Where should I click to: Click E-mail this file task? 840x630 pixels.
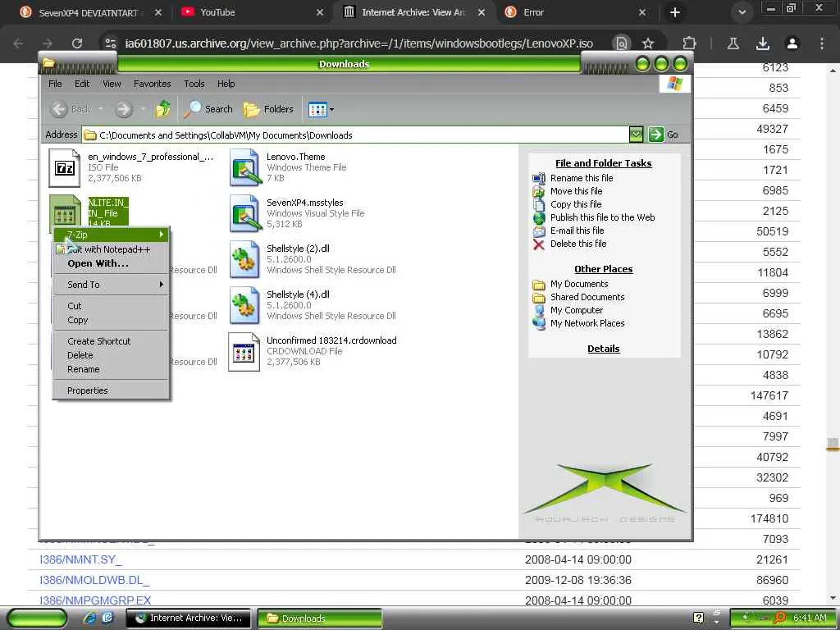pos(577,231)
